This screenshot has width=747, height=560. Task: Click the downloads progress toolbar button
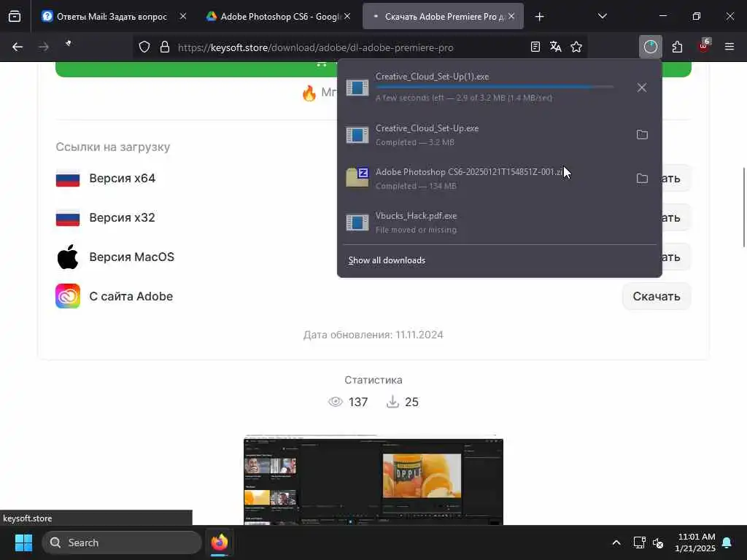(650, 47)
